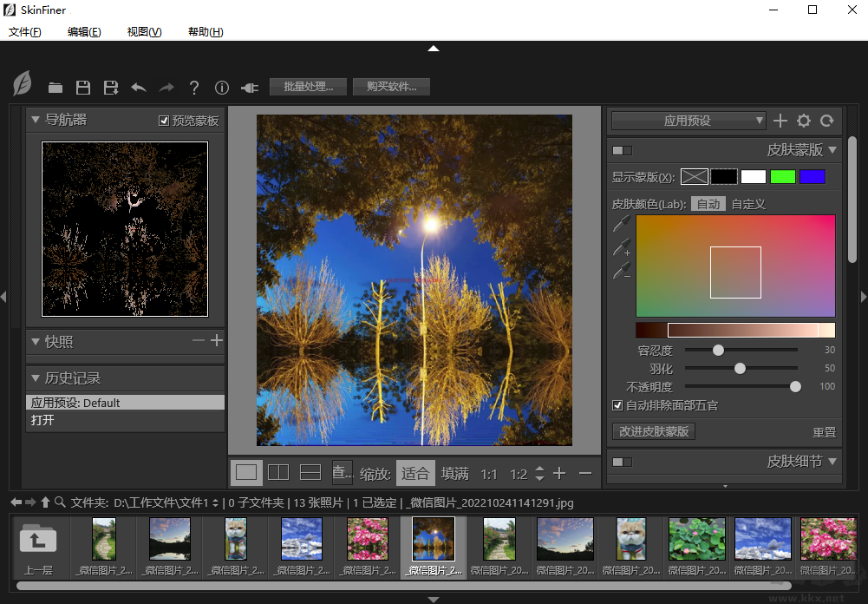Select the split vertical view layout icon
This screenshot has height=604, width=868.
pos(278,473)
